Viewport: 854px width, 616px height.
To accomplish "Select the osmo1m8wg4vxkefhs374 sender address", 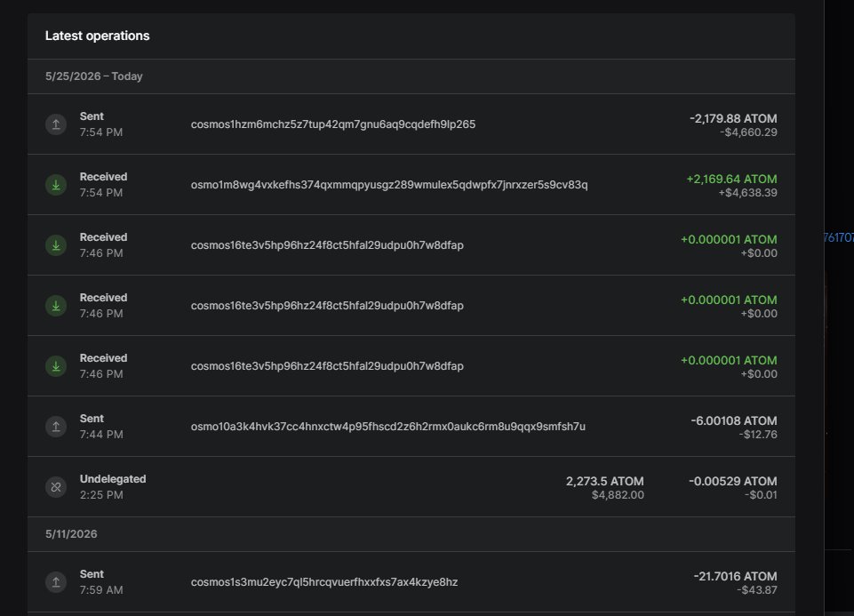I will coord(389,185).
